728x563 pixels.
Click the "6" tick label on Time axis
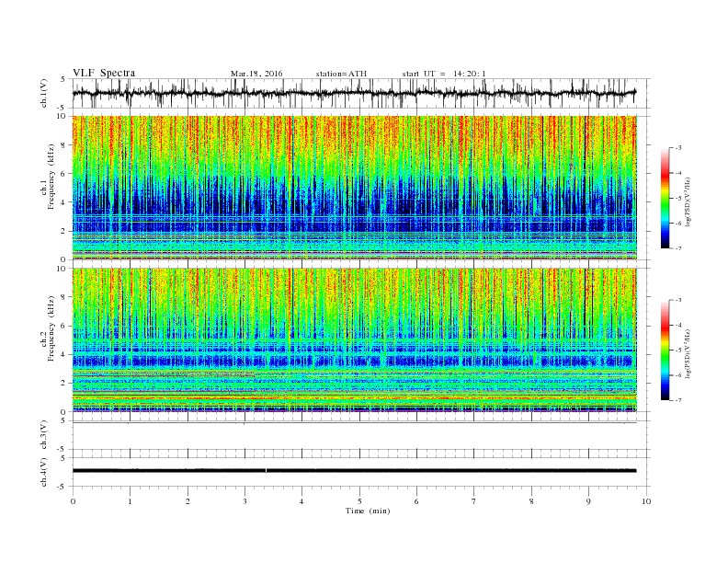click(416, 501)
